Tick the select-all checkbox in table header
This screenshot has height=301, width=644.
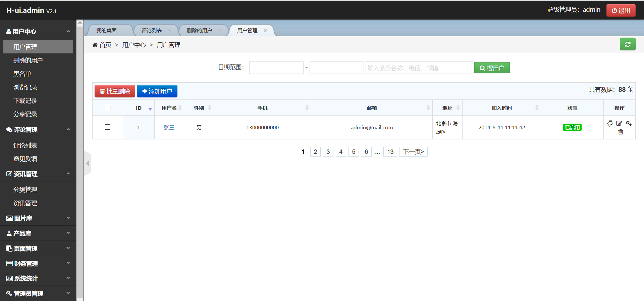(x=108, y=107)
